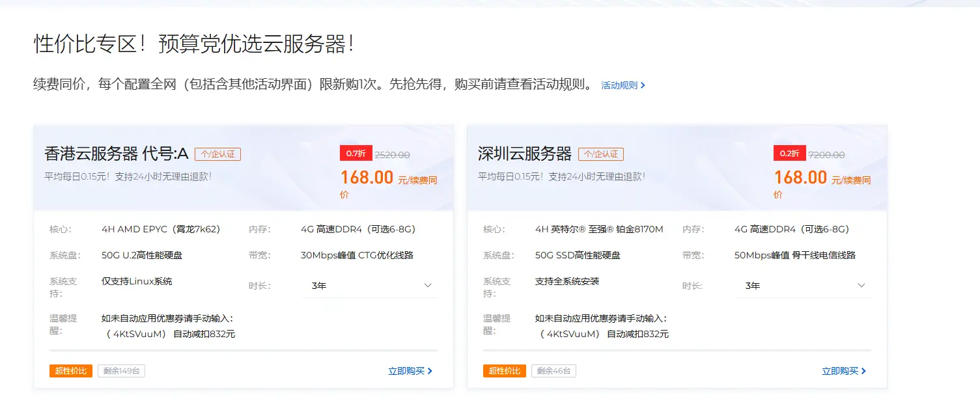Click 内存 value on 香港云服务器 card
The image size is (980, 410).
(358, 229)
